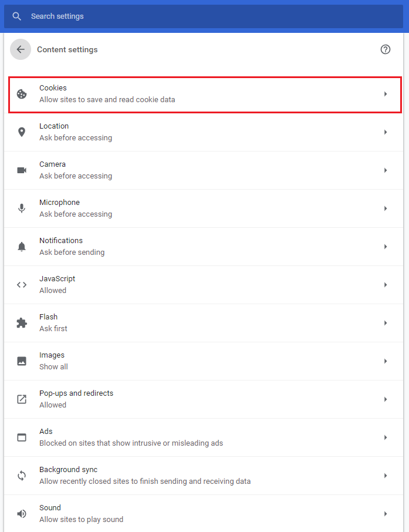Open help via the question mark icon
409x532 pixels.
click(386, 49)
